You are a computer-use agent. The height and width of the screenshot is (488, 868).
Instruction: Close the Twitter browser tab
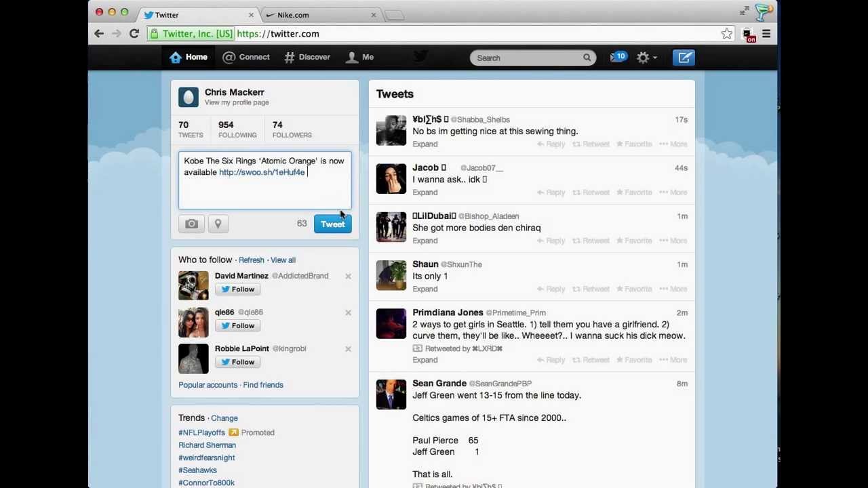(x=251, y=15)
